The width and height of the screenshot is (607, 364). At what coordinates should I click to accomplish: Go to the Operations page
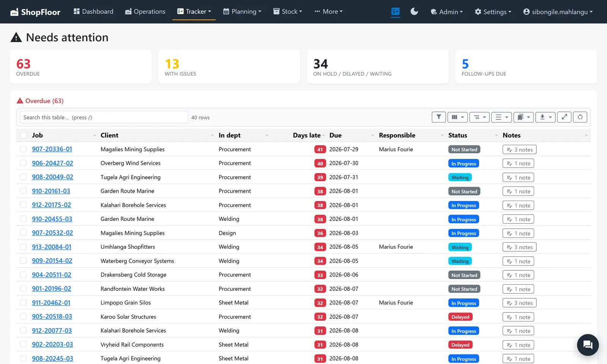145,12
